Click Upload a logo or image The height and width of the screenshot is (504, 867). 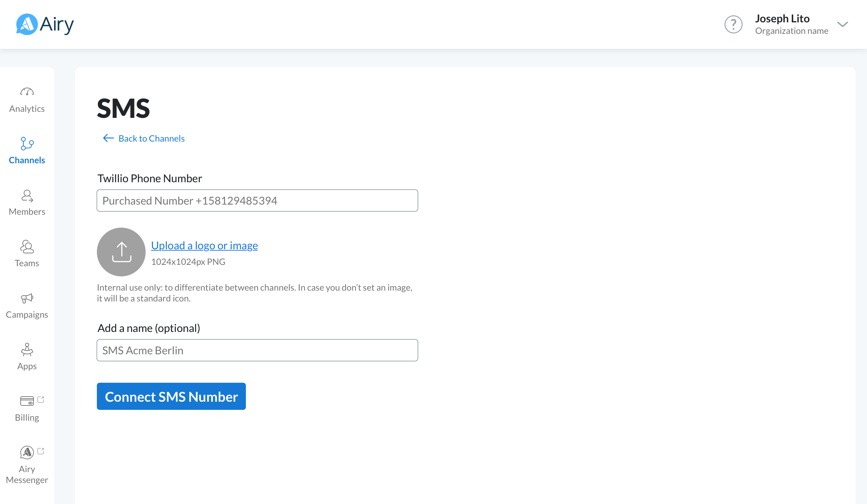click(204, 245)
